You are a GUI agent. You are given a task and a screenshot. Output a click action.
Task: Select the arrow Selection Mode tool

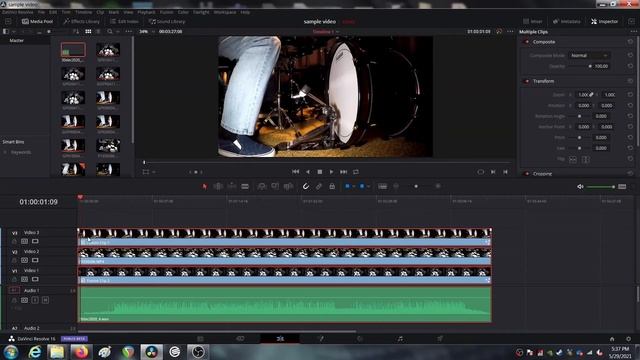point(205,187)
